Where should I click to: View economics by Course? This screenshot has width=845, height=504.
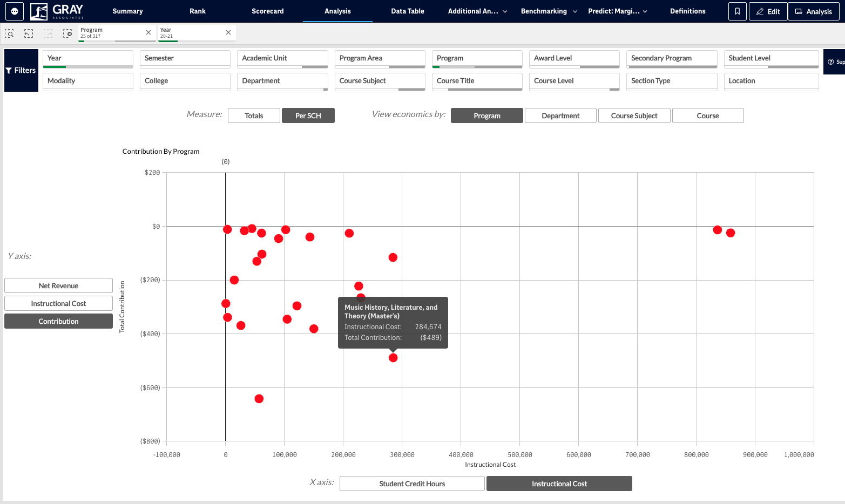708,115
